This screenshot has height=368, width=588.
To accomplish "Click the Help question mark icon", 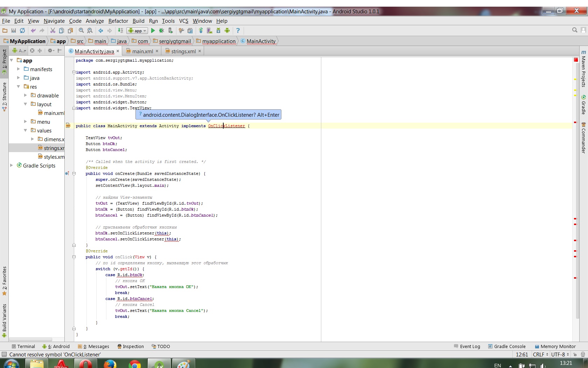I will tap(238, 30).
